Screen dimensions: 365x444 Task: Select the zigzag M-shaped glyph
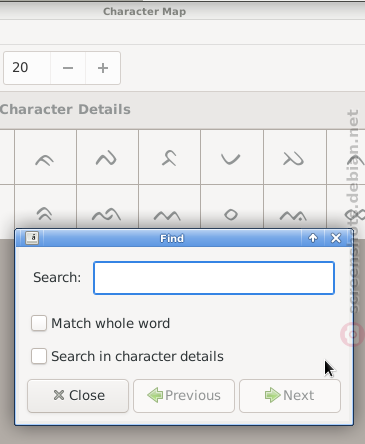(x=169, y=207)
